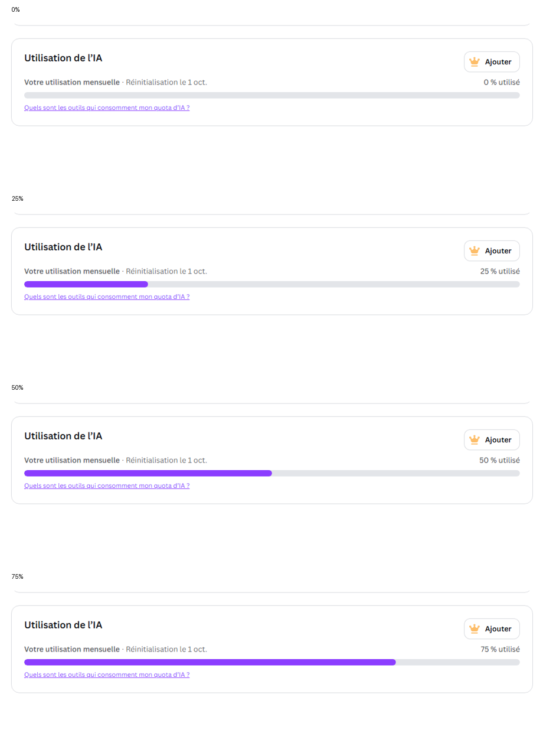Select the Ajouter button in the 0 % card
Viewport: 543px width, 756px height.
click(x=492, y=62)
